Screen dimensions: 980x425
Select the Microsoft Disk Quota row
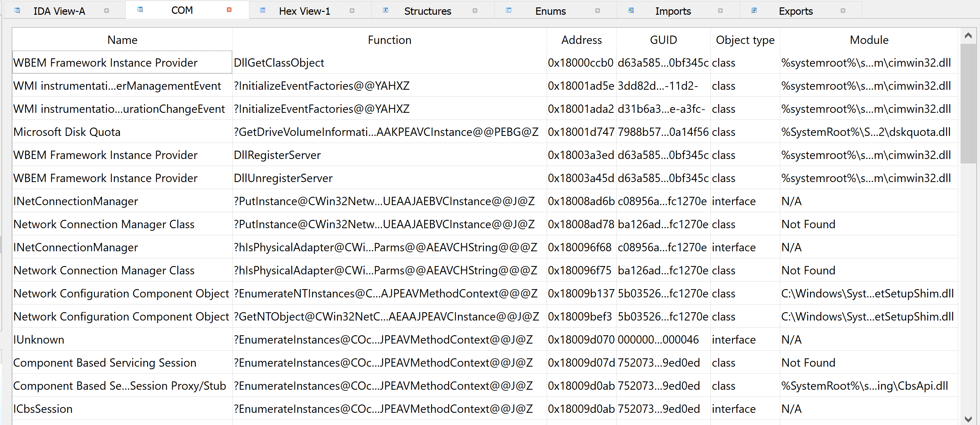[x=67, y=132]
